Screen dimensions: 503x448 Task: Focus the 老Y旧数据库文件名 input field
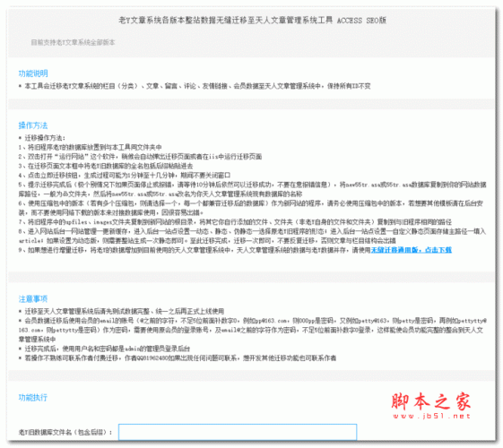(x=238, y=432)
